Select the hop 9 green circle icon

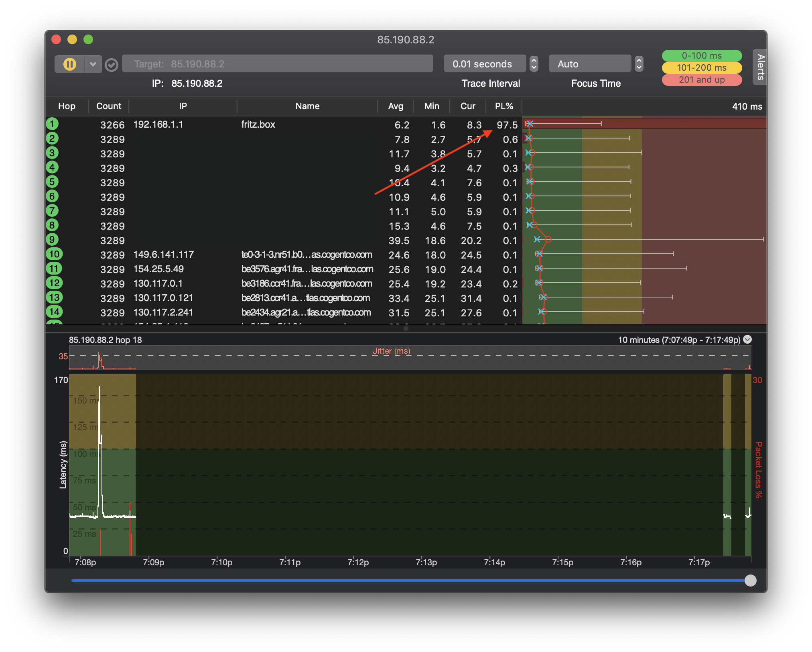(x=52, y=240)
